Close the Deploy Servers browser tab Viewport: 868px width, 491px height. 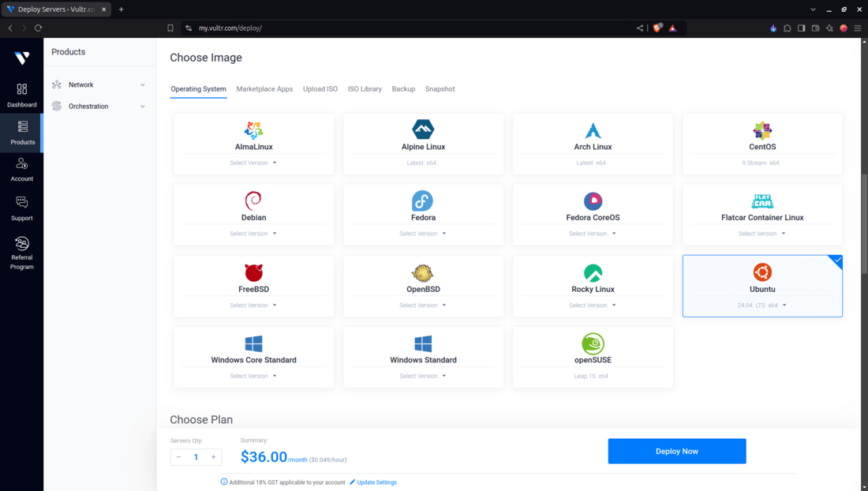[103, 9]
